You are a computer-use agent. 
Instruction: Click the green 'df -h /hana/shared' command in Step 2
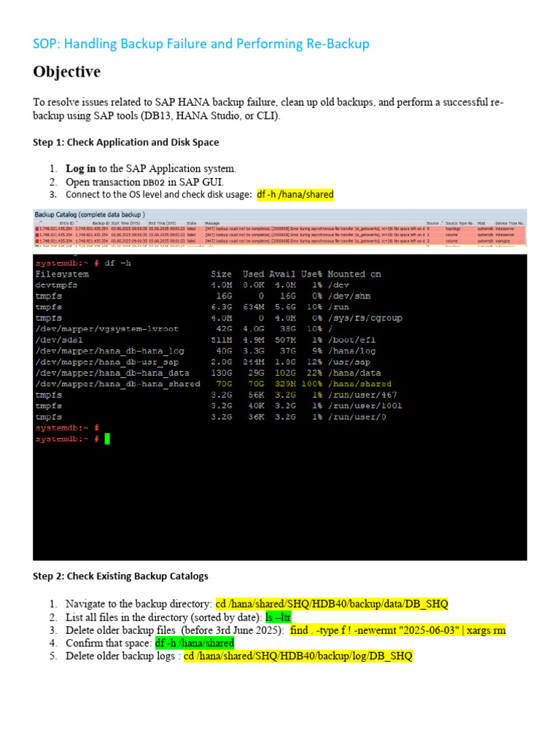tap(195, 643)
